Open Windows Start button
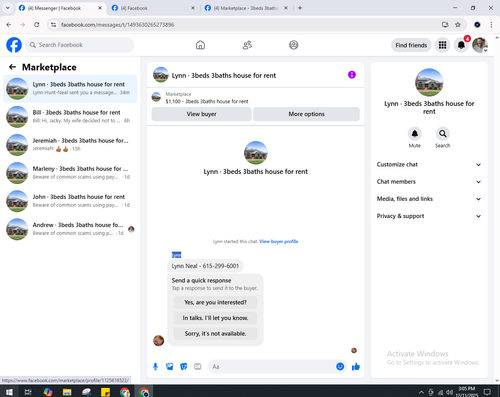The height and width of the screenshot is (397, 500). (9, 392)
